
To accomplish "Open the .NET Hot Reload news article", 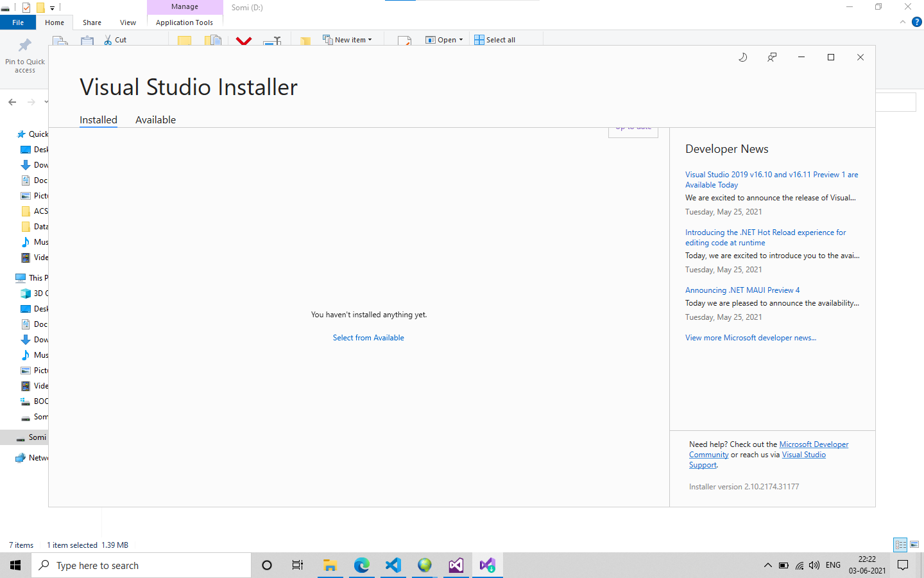I will coord(766,238).
